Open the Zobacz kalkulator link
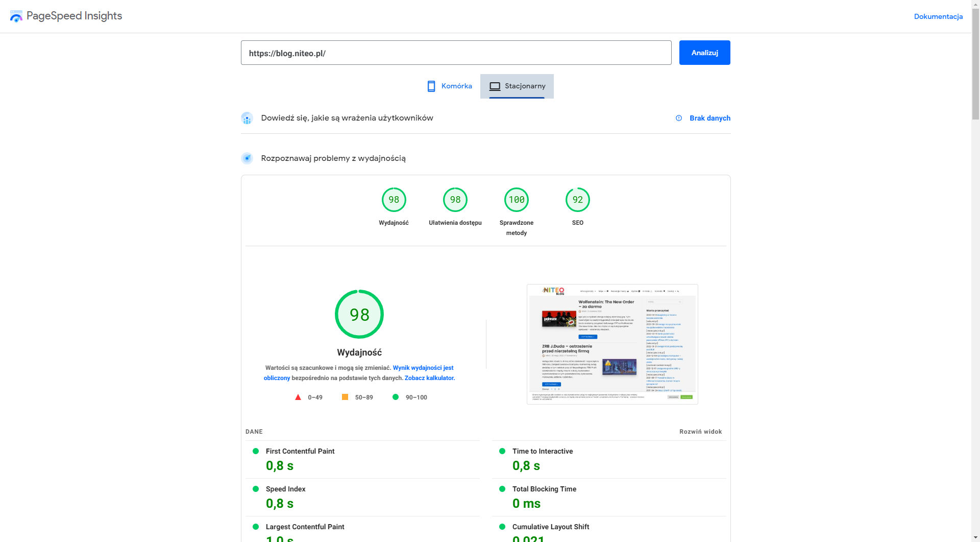The height and width of the screenshot is (542, 980). 429,378
